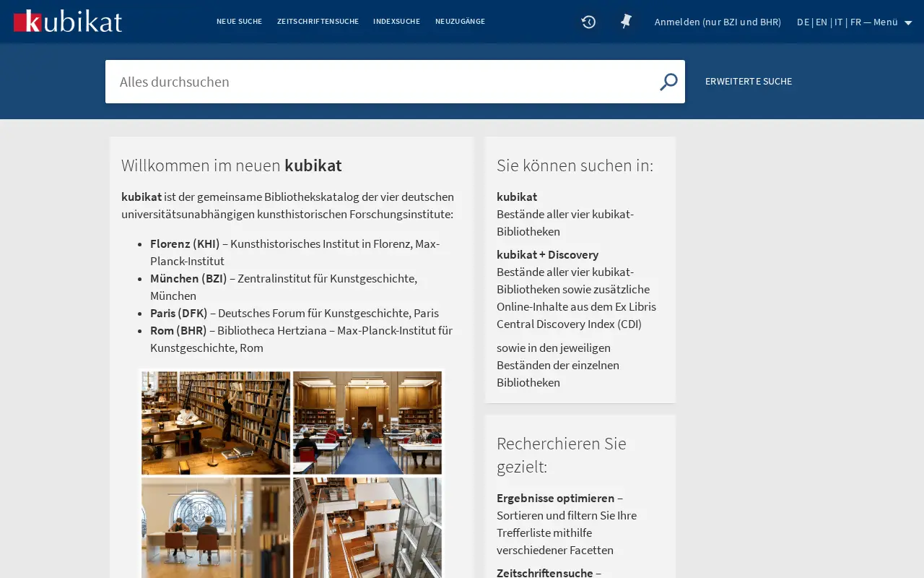The image size is (924, 578).
Task: Go to Zeitschriftensuche in the top navigation
Action: tap(318, 22)
